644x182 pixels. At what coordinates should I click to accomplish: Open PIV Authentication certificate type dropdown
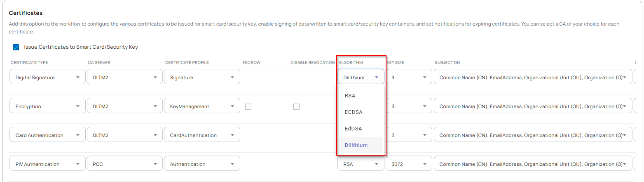pyautogui.click(x=47, y=164)
